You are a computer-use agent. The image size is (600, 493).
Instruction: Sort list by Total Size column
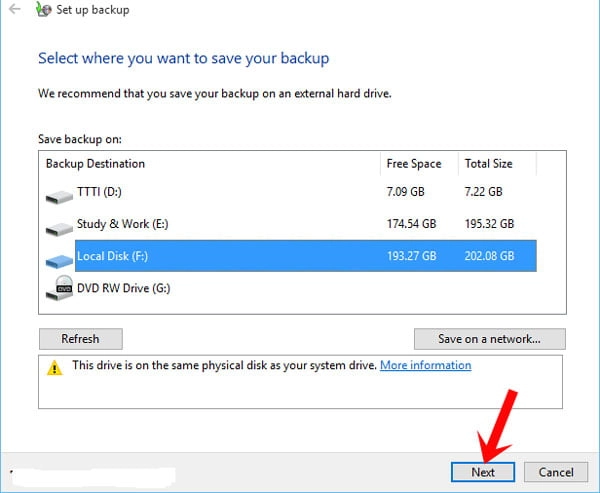[487, 163]
